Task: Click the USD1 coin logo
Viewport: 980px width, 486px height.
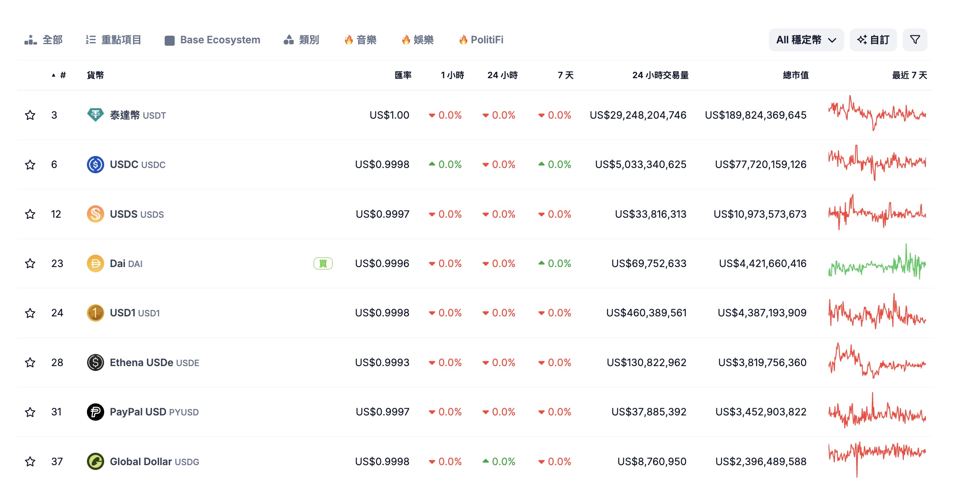Action: coord(95,313)
